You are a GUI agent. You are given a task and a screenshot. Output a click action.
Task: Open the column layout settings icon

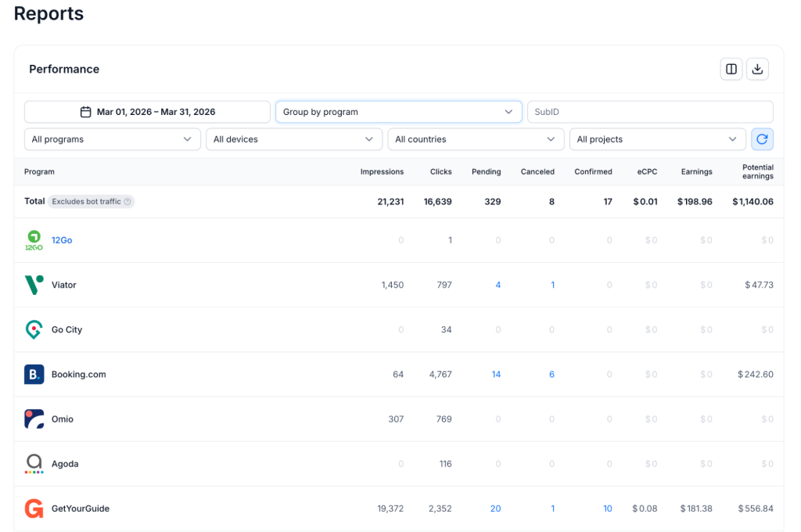coord(731,69)
